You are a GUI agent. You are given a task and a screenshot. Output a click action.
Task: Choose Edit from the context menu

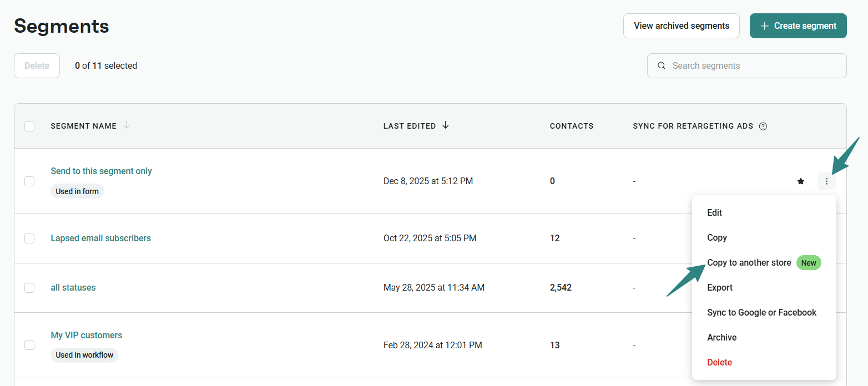[714, 213]
